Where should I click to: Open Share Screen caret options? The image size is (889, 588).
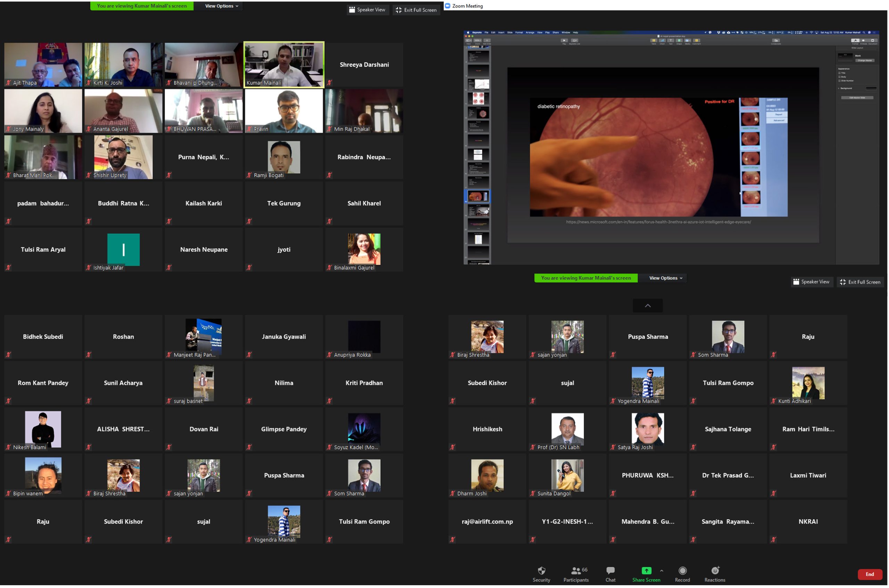[662, 571]
